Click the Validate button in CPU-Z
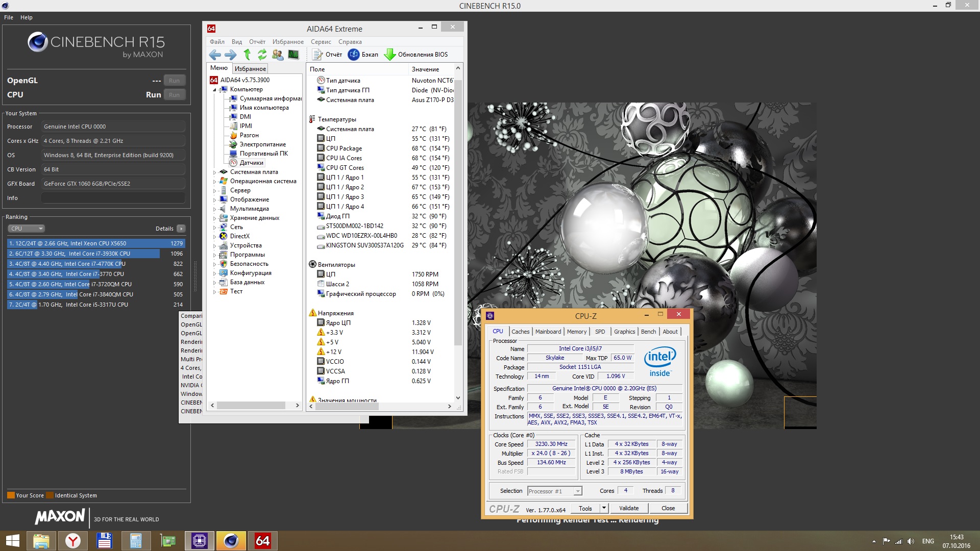Viewport: 980px width, 551px height. (628, 508)
